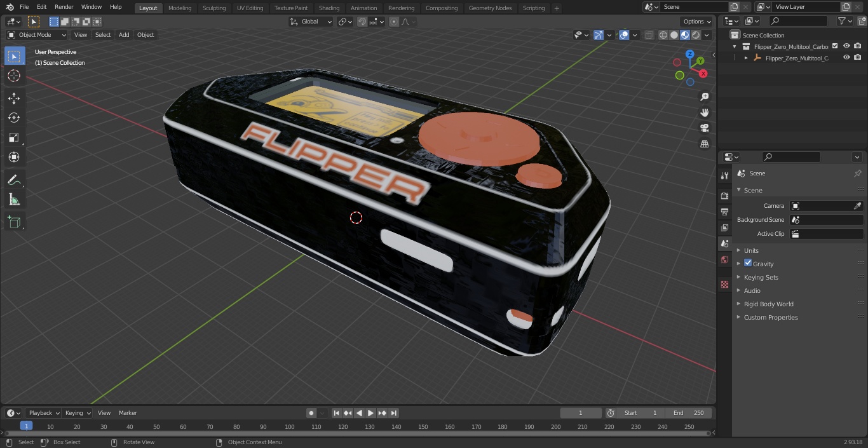Click the Blender logo menu icon

(x=10, y=7)
